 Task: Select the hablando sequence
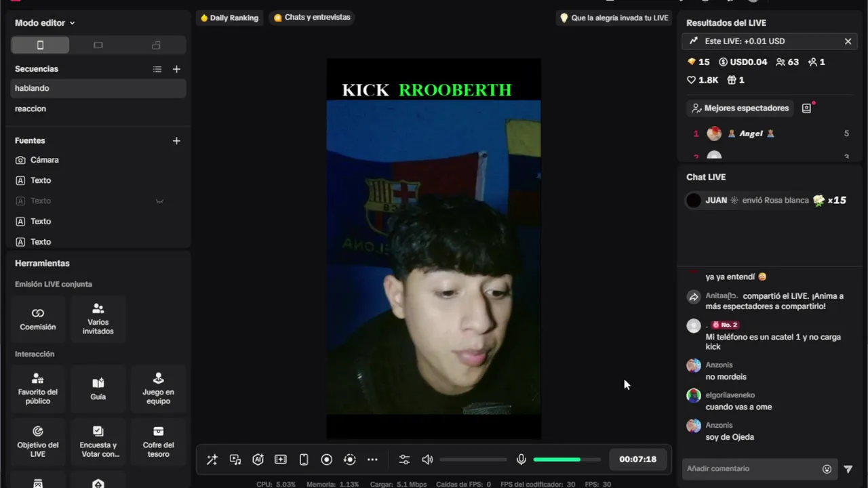98,88
